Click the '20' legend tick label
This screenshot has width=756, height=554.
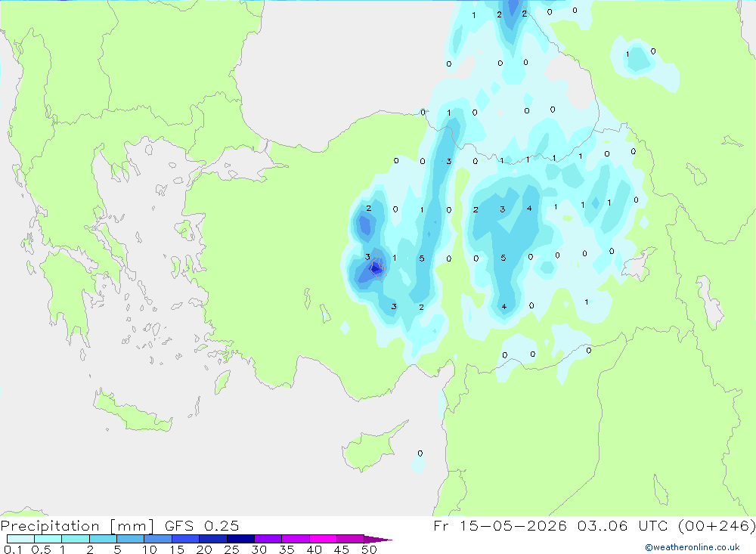(204, 549)
